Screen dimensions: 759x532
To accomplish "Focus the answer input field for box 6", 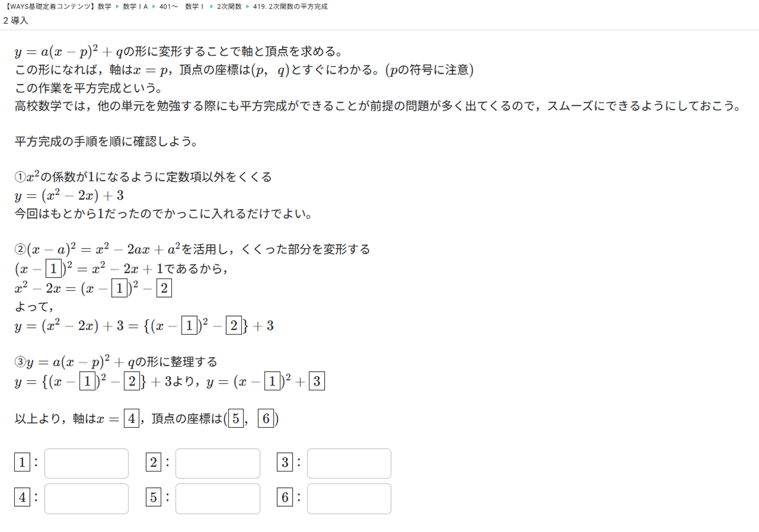I will 349,499.
